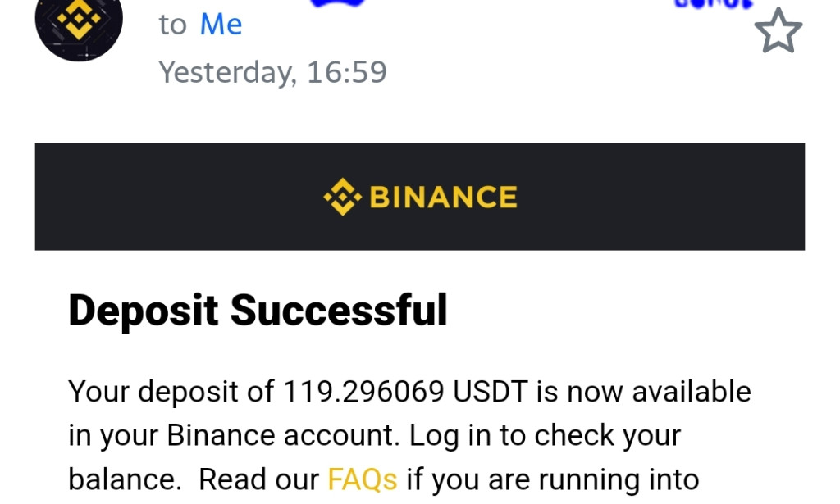Tap the Binance logo in the email banner

click(421, 196)
